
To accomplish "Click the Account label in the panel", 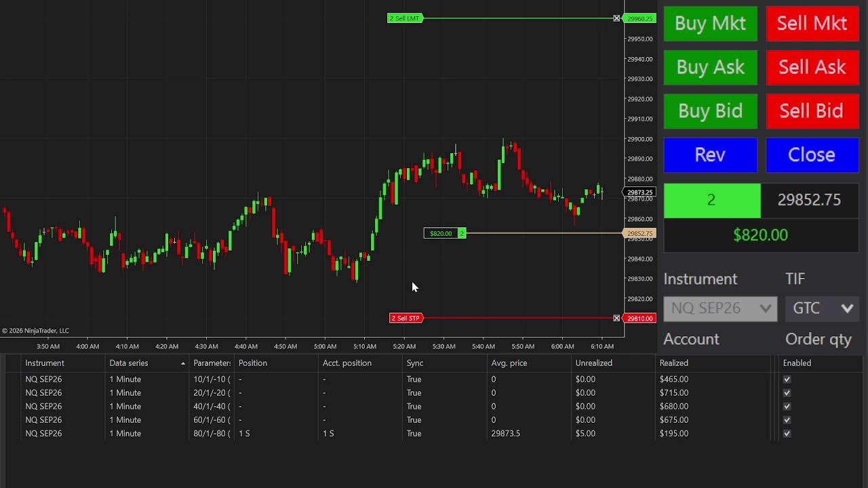I will click(x=691, y=340).
